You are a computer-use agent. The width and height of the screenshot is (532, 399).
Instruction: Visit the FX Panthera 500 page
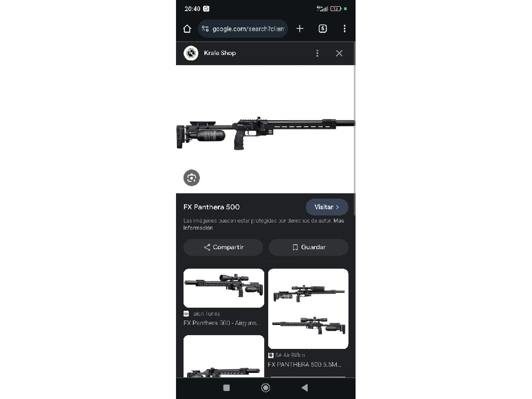327,207
